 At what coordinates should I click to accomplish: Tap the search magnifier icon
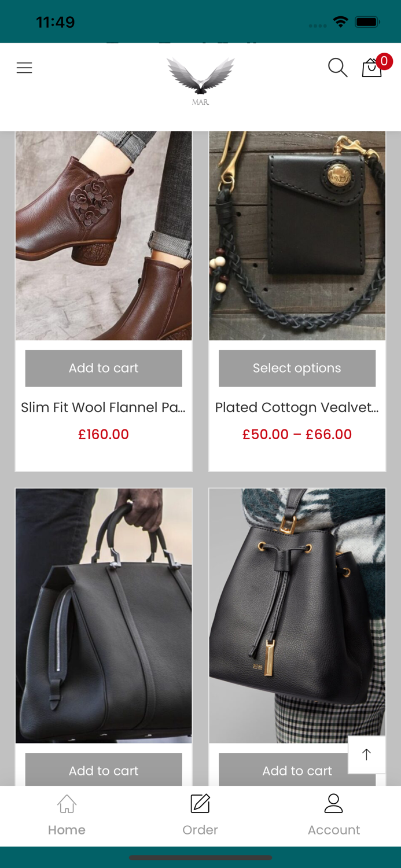[337, 68]
